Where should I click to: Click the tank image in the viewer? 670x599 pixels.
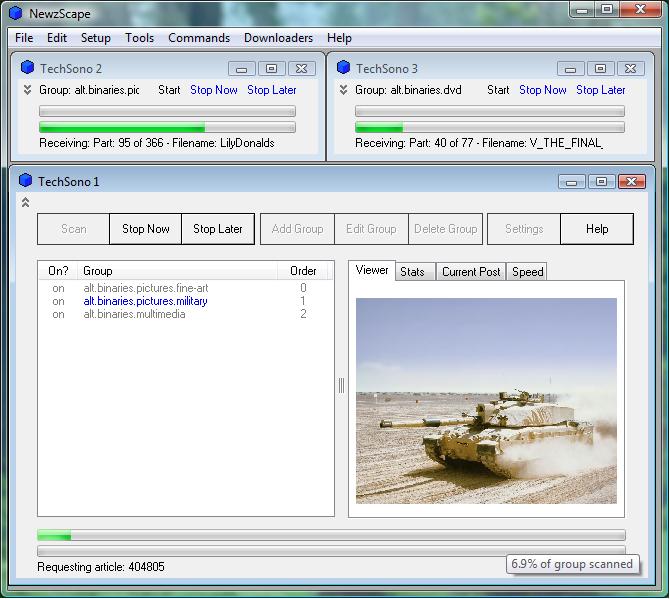(486, 400)
